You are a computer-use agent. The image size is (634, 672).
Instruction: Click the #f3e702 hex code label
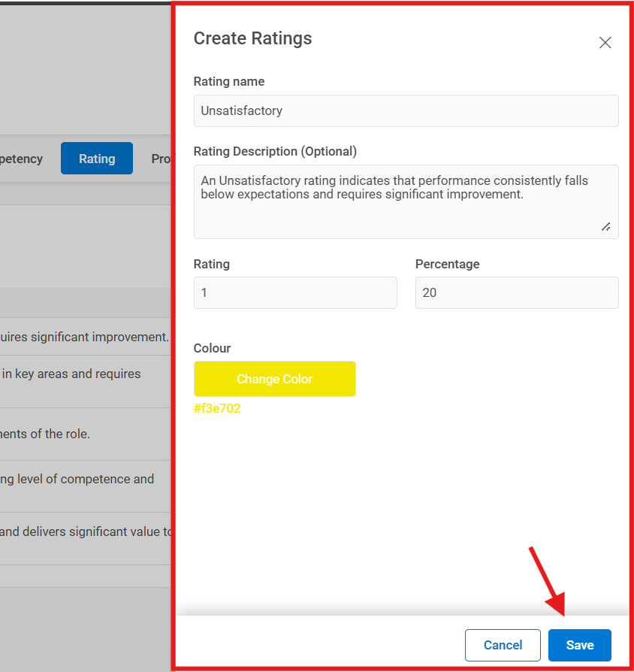(x=217, y=408)
